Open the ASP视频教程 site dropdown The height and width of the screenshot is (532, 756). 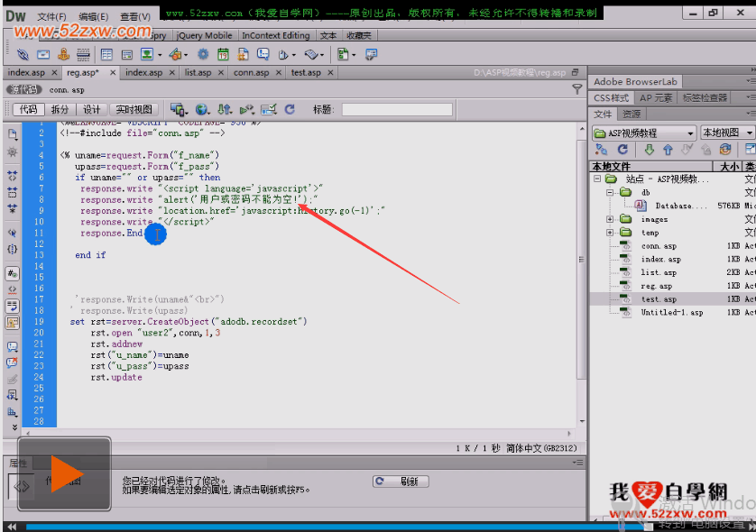pos(644,133)
